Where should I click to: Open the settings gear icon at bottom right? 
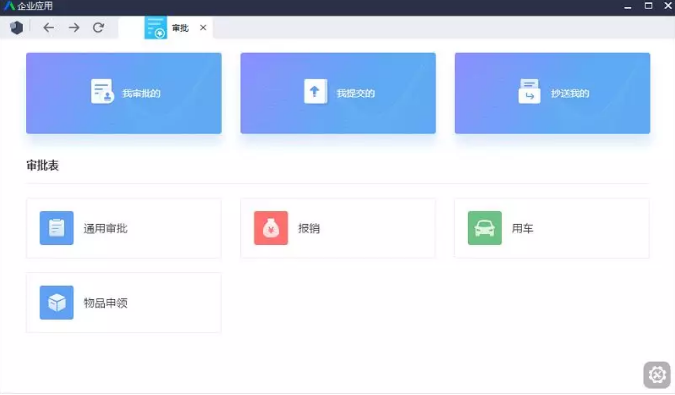[x=657, y=375]
